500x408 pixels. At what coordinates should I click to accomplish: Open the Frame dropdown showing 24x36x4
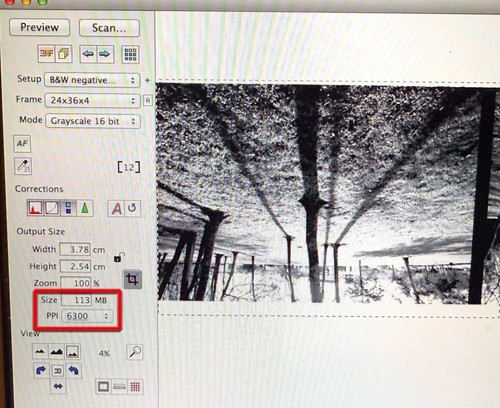tap(92, 100)
